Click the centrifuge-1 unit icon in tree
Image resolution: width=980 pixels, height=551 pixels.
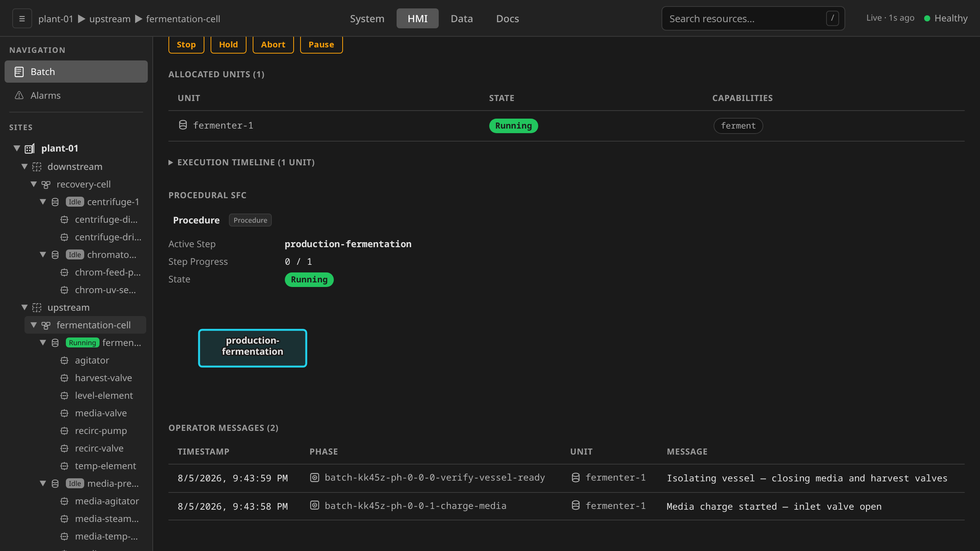tap(55, 202)
